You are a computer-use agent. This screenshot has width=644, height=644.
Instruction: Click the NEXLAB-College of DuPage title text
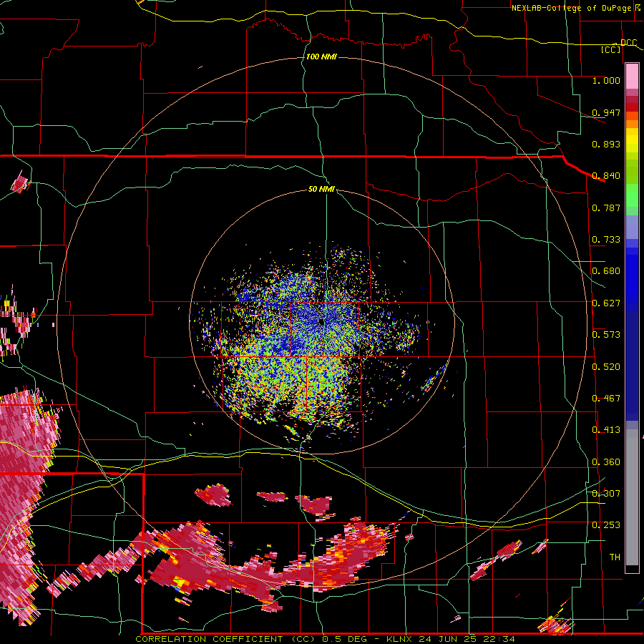575,8
